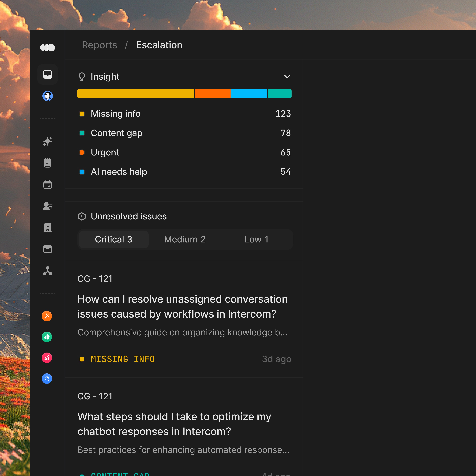Open the inbox icon in sidebar

[48, 74]
